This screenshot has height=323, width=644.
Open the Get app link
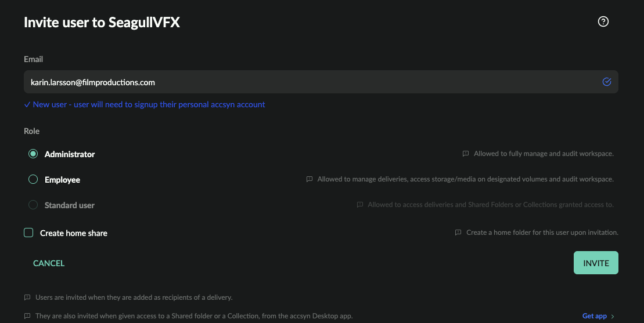[594, 316]
